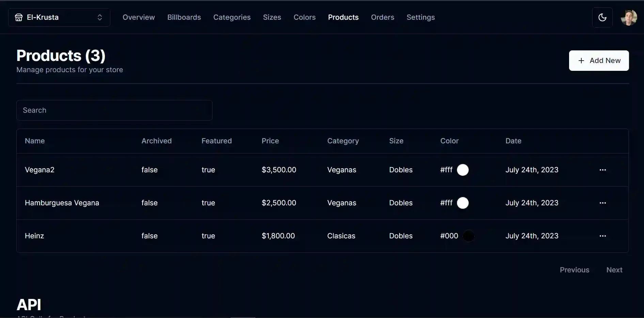This screenshot has width=644, height=318.
Task: Click the white swatch in Vegana2 row
Action: click(x=462, y=170)
